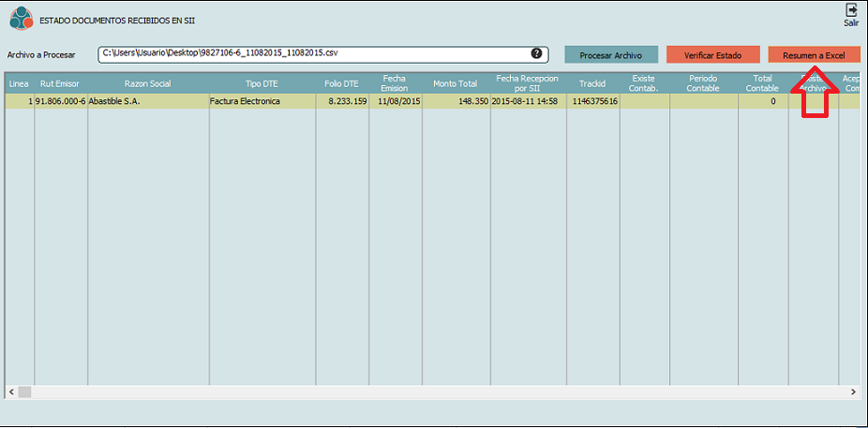Click the left scroll arrow
Image resolution: width=868 pixels, height=428 pixels.
click(x=11, y=391)
